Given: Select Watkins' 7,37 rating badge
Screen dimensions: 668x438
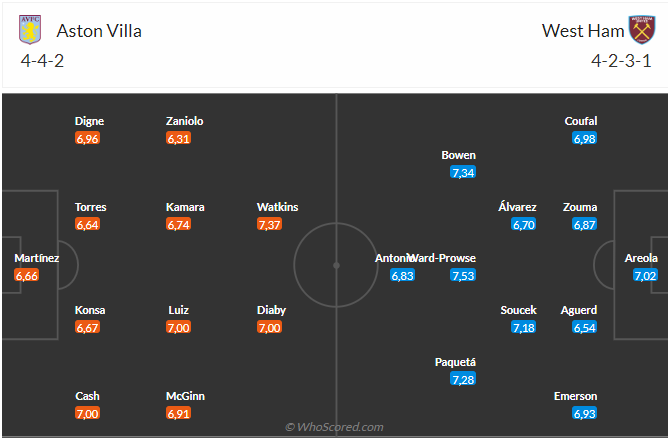Looking at the screenshot, I should tap(270, 224).
